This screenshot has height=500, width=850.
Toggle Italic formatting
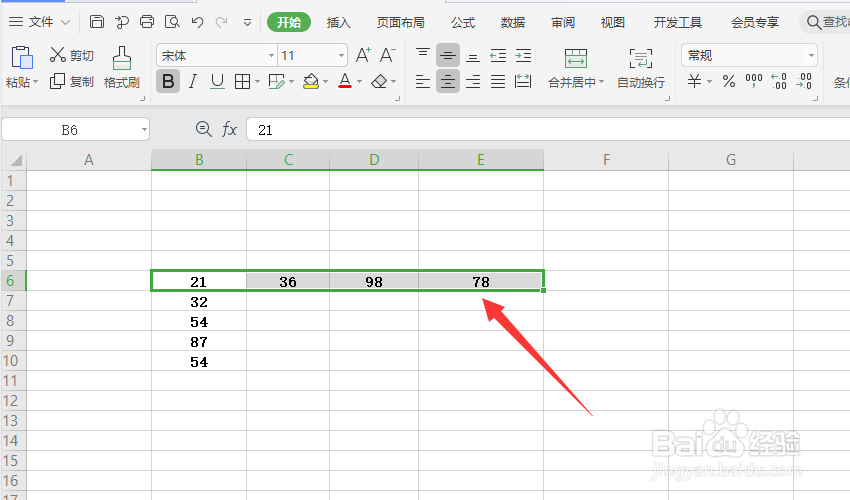tap(192, 81)
